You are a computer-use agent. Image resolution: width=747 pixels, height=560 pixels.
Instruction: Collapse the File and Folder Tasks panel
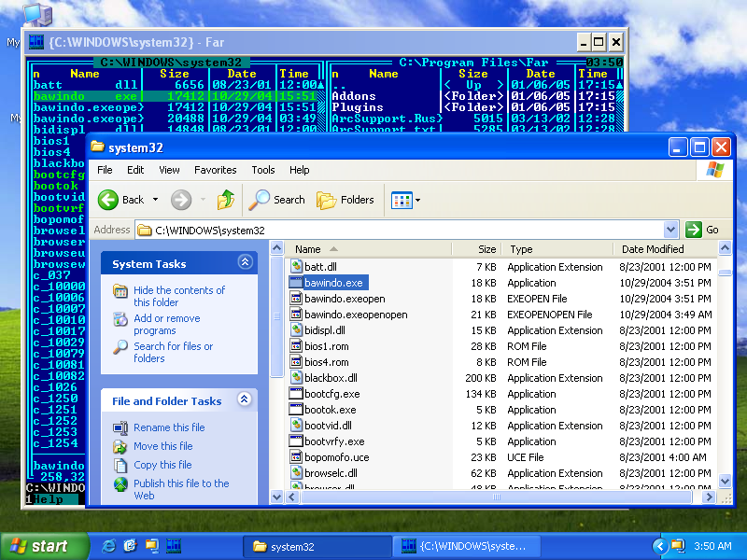pyautogui.click(x=245, y=399)
